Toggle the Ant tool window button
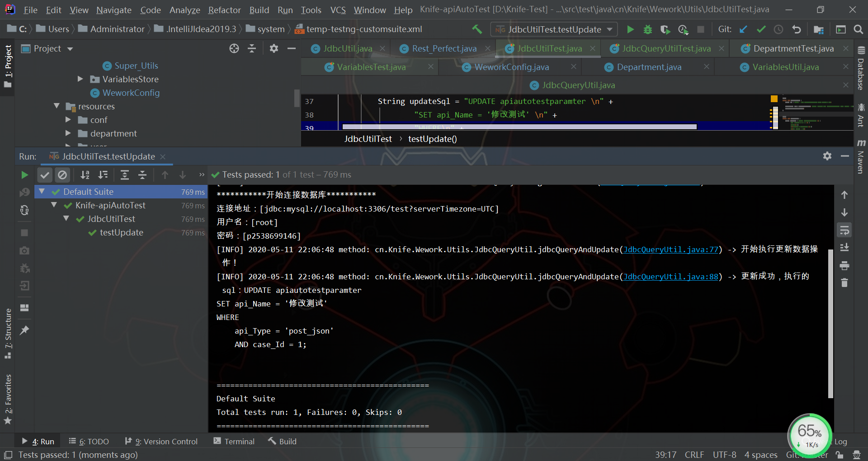This screenshot has height=461, width=868. (861, 115)
